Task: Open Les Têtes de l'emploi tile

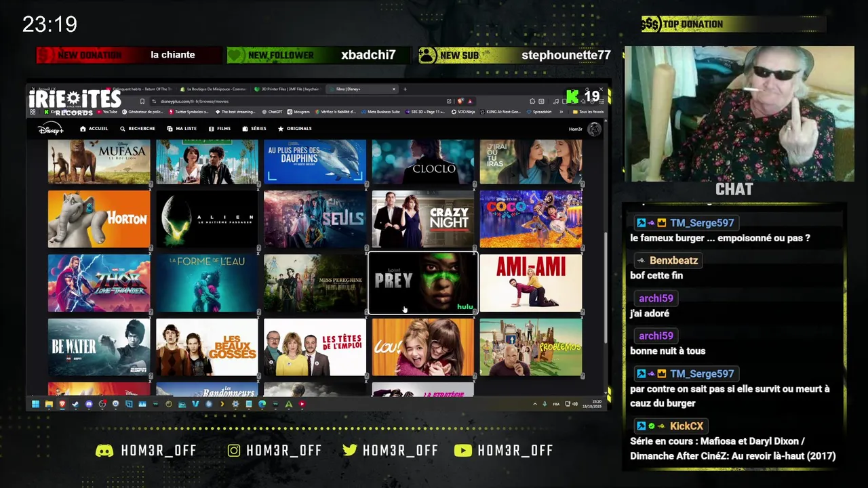Action: coord(315,347)
